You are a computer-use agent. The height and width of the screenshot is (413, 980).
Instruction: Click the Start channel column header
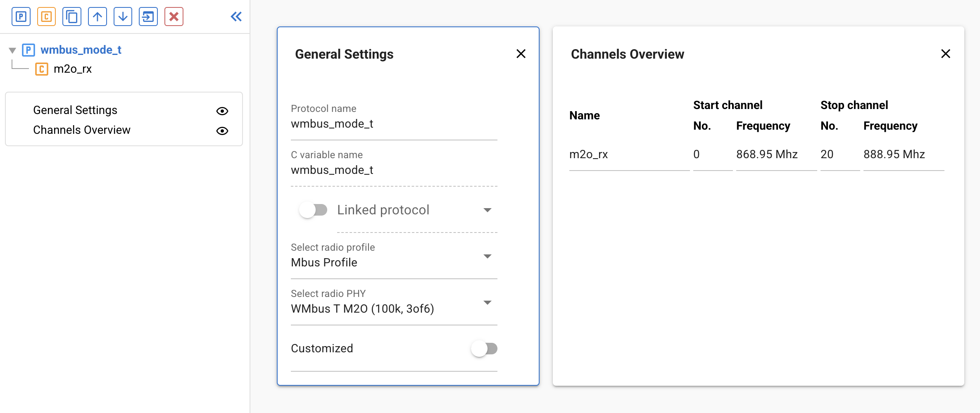[x=728, y=105]
